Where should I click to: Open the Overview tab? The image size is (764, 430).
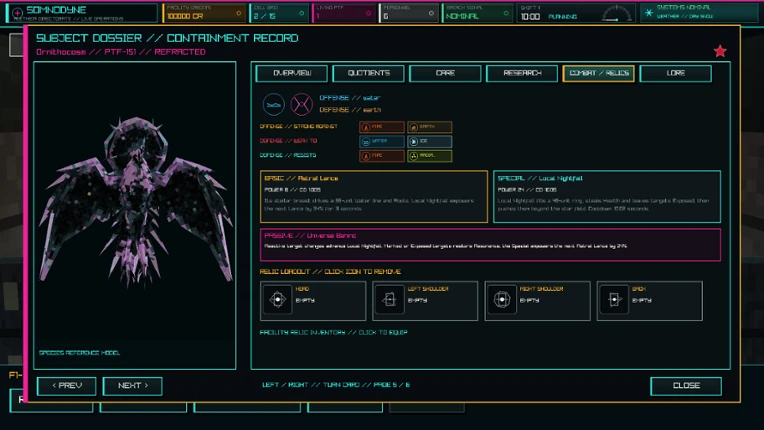tap(292, 73)
